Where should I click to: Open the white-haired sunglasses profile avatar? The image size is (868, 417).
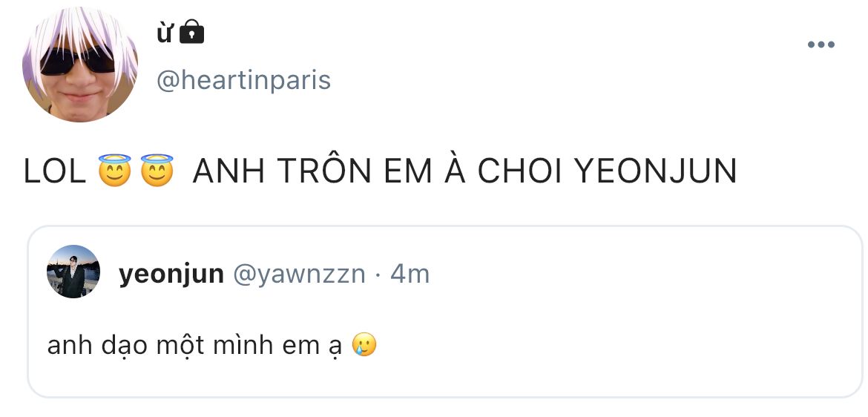[x=80, y=65]
